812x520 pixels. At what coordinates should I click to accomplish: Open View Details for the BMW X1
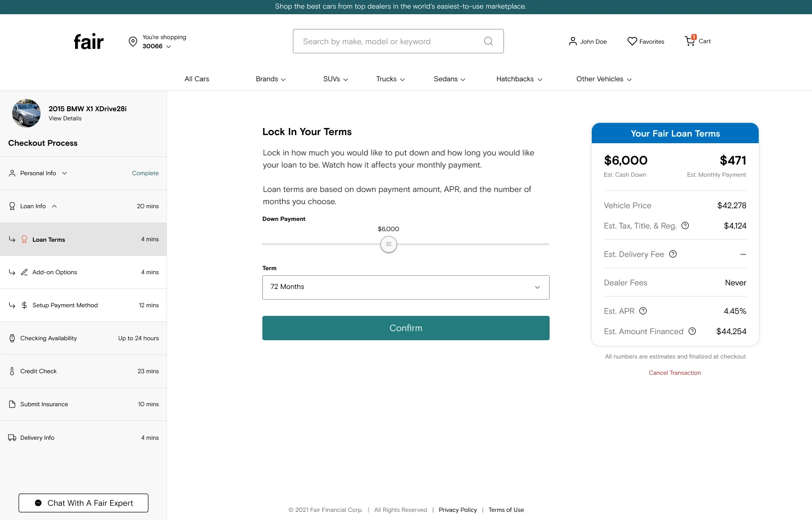point(65,118)
